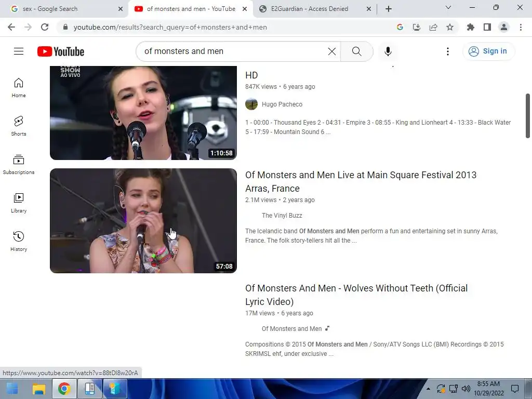Go back in browser
The height and width of the screenshot is (399, 532).
(x=11, y=27)
